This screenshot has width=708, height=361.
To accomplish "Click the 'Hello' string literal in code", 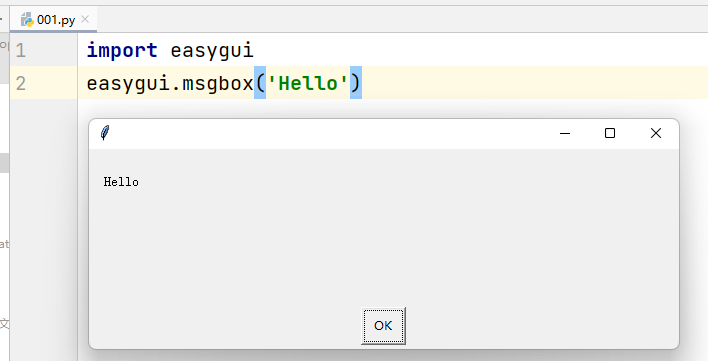I will click(308, 83).
